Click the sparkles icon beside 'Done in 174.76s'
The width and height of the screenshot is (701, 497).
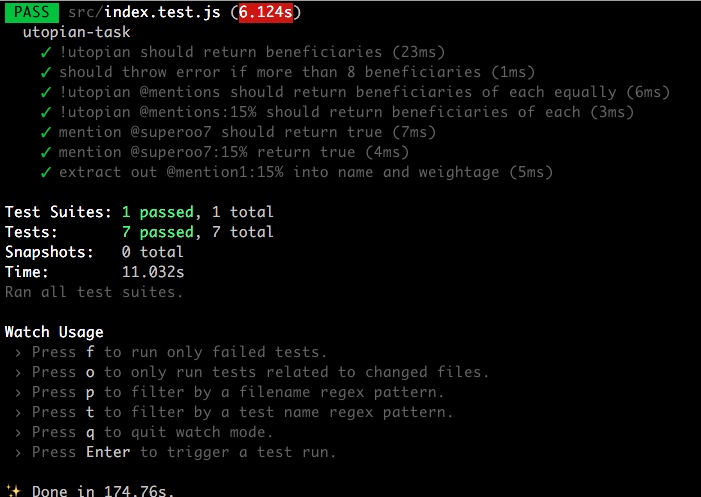pos(13,491)
